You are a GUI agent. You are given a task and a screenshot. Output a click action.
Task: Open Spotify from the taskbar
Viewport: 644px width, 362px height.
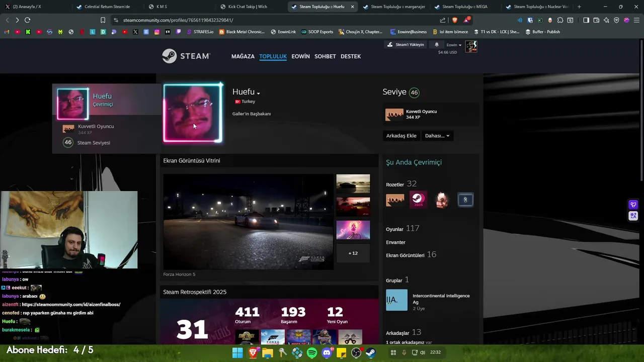pyautogui.click(x=312, y=353)
